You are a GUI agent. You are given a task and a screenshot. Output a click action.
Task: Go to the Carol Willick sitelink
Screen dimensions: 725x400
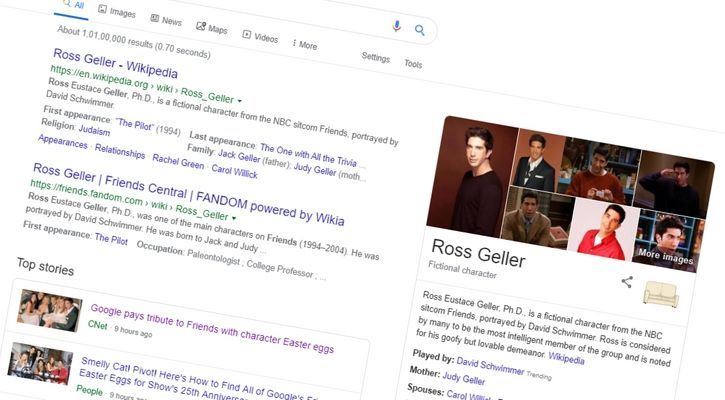234,172
